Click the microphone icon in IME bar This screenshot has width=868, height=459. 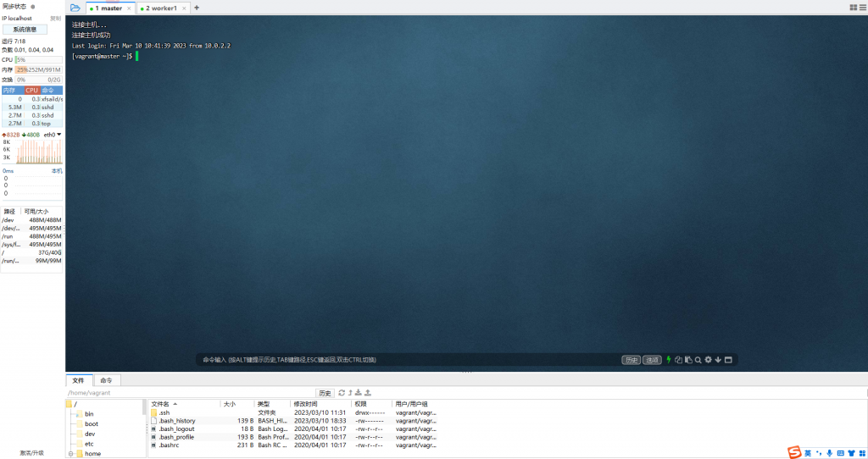point(829,453)
